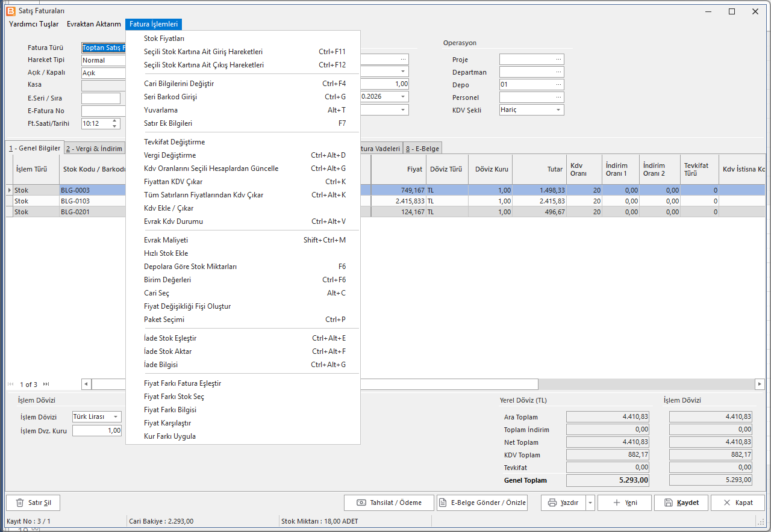
Task: Open the Depo lookup ellipsis button
Action: (x=558, y=85)
